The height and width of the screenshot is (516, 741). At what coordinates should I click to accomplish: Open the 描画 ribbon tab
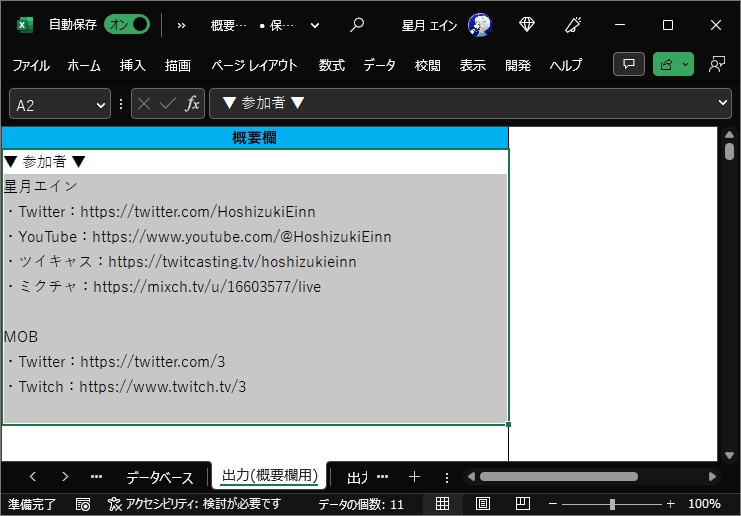pyautogui.click(x=178, y=65)
